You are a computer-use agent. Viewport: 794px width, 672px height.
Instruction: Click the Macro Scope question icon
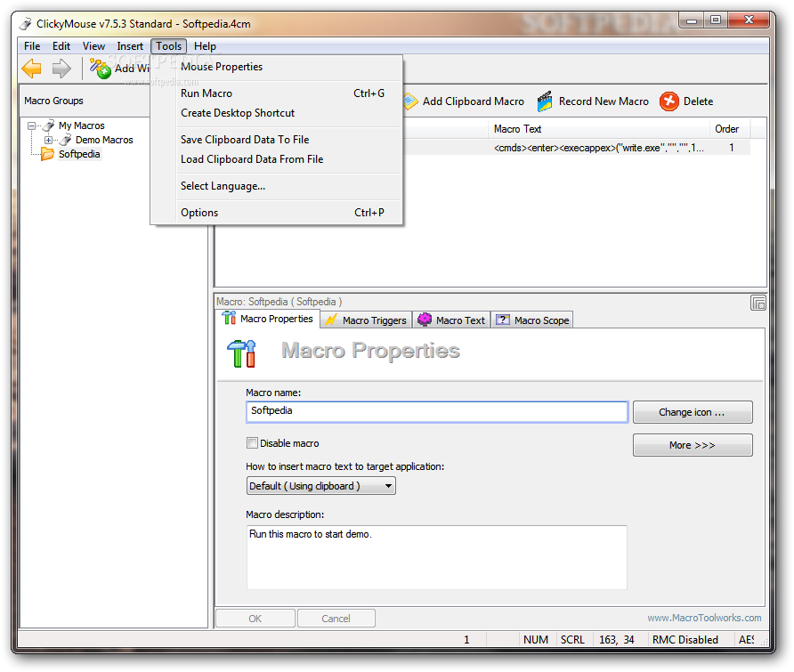(502, 320)
